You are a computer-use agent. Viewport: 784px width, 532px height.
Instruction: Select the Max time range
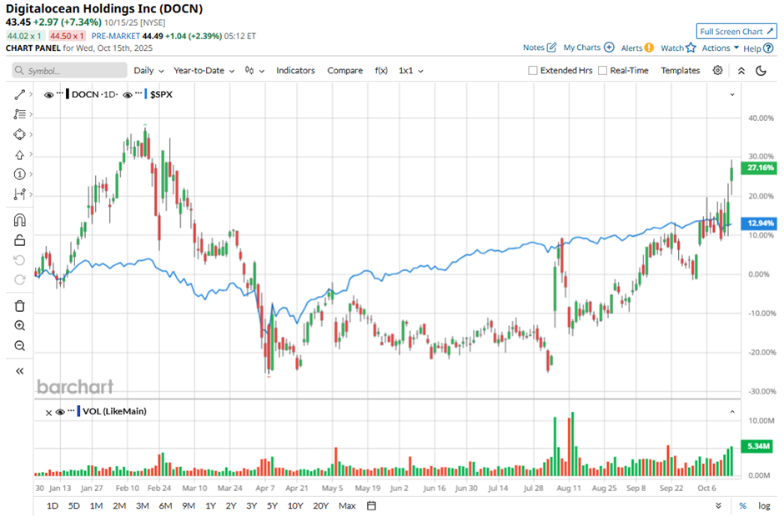[x=347, y=506]
